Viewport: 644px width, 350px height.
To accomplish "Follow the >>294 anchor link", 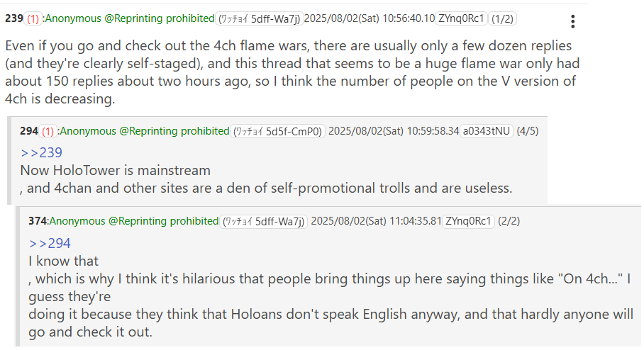I will point(50,243).
